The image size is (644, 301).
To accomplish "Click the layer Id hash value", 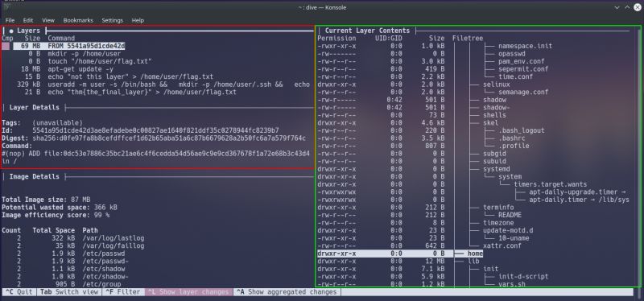I will click(155, 130).
